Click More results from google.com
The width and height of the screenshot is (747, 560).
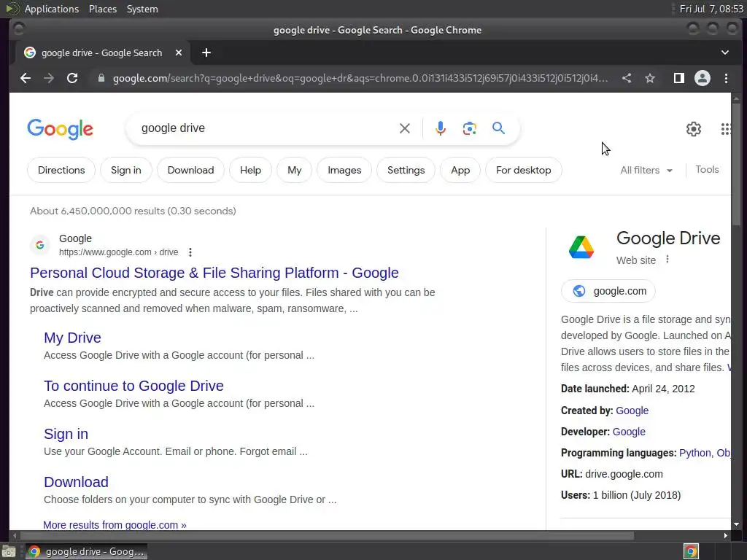[x=115, y=525]
